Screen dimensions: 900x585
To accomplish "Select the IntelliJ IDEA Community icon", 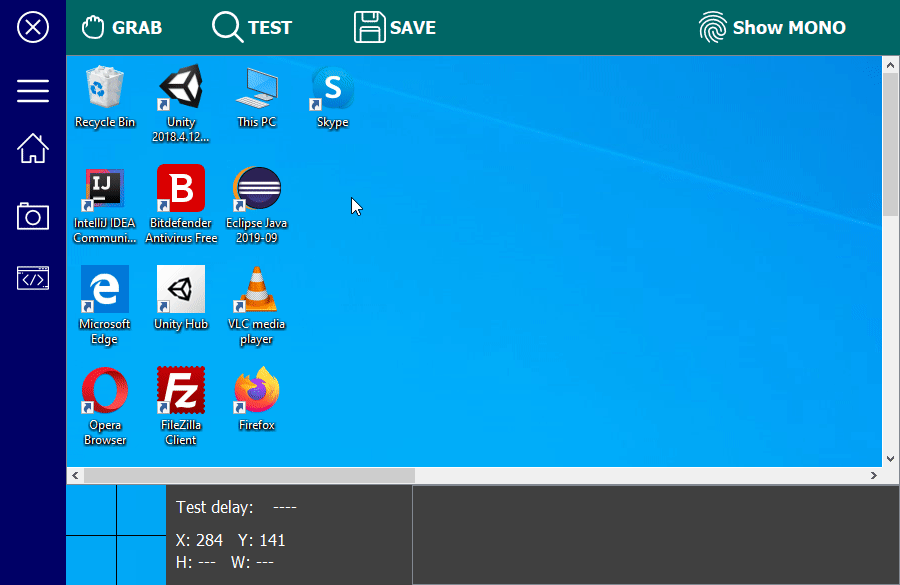I will tap(104, 206).
